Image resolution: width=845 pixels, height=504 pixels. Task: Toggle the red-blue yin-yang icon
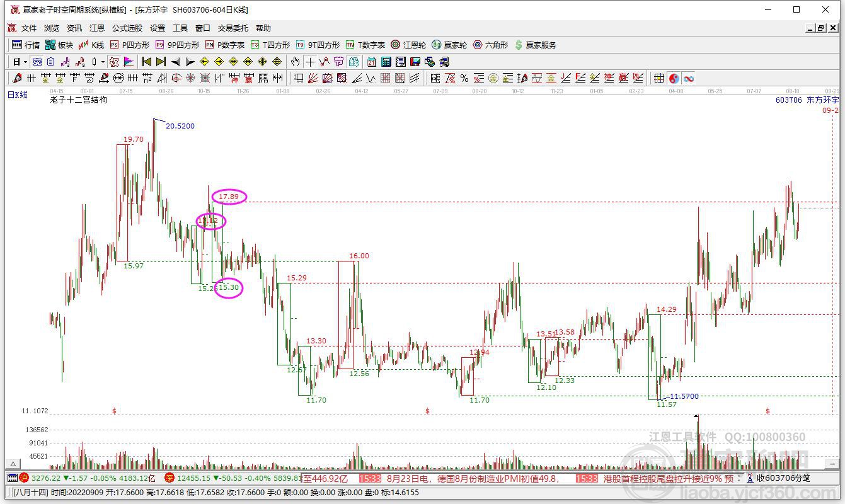point(674,78)
